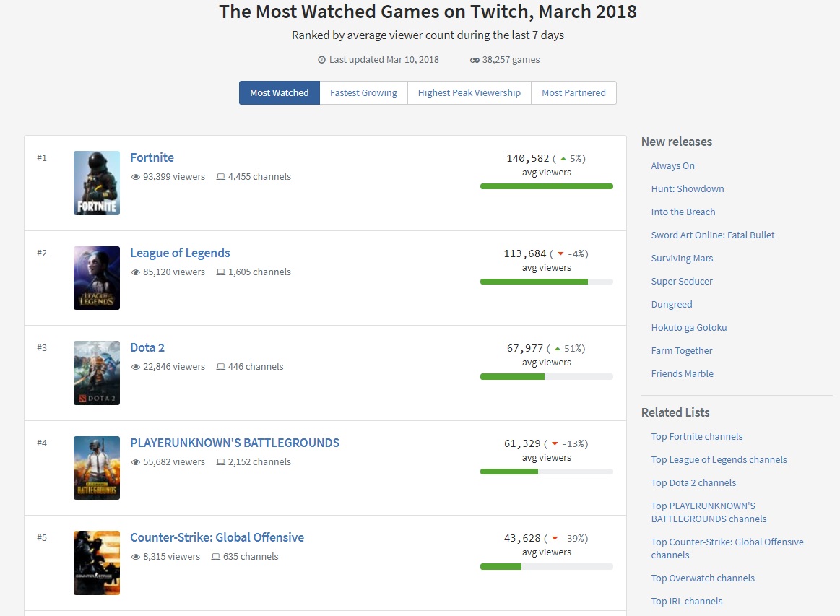The image size is (840, 616).
Task: Click the Fortnite average viewers bar
Action: click(547, 186)
